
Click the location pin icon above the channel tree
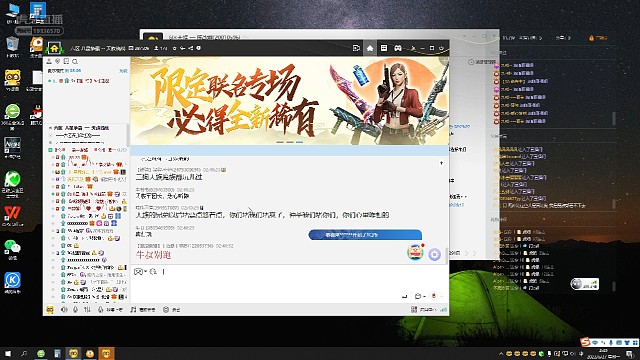[x=58, y=61]
